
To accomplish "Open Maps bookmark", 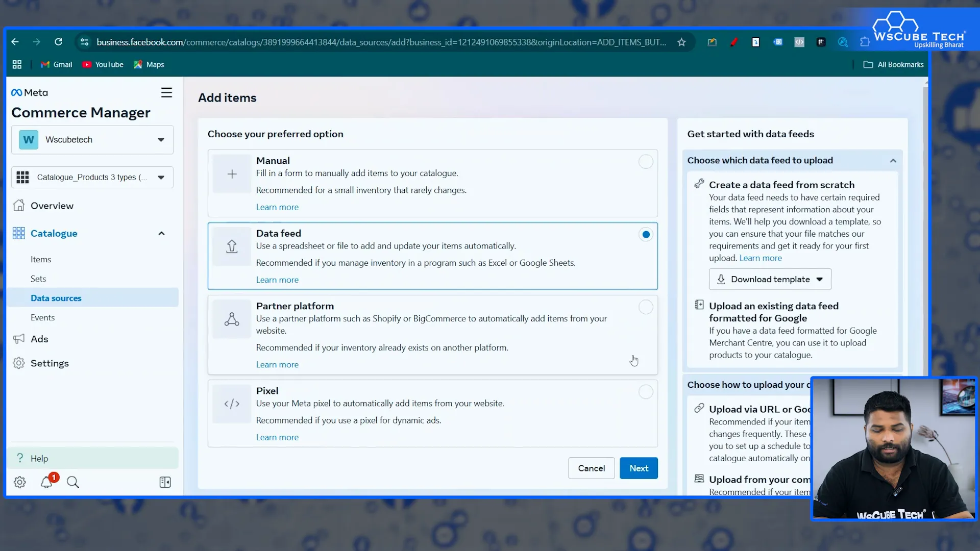I will [149, 64].
